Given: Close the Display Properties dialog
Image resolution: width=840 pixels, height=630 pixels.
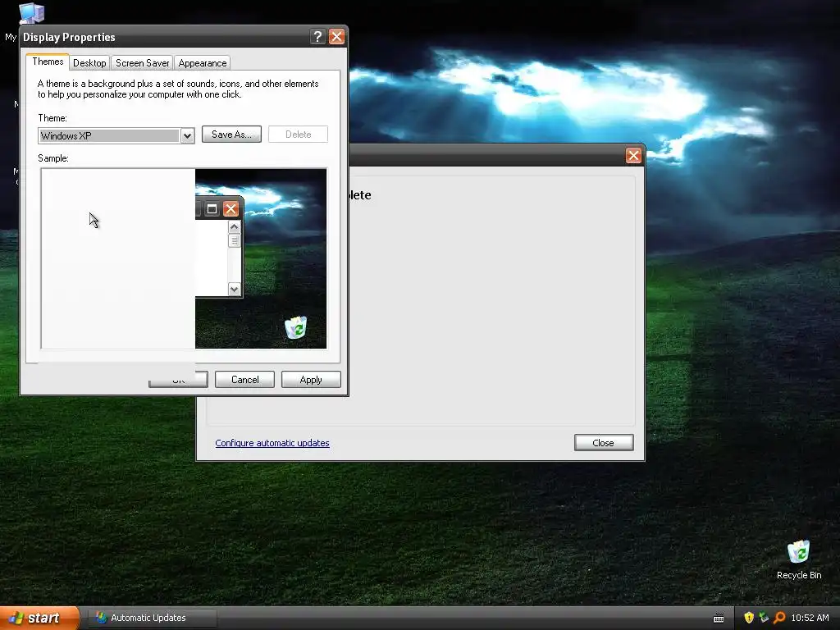Looking at the screenshot, I should pyautogui.click(x=336, y=36).
